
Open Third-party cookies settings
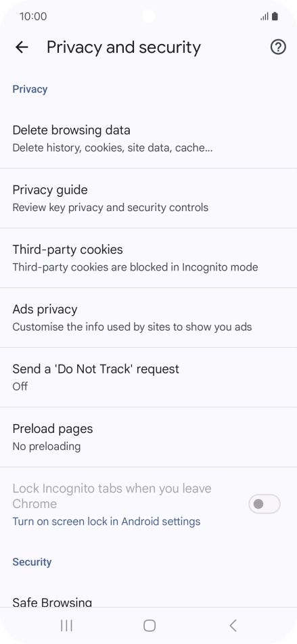pos(148,258)
